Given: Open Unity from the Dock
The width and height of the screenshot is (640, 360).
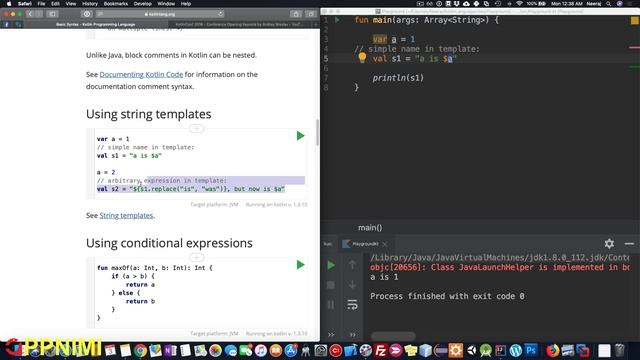Looking at the screenshot, I should pyautogui.click(x=471, y=351).
